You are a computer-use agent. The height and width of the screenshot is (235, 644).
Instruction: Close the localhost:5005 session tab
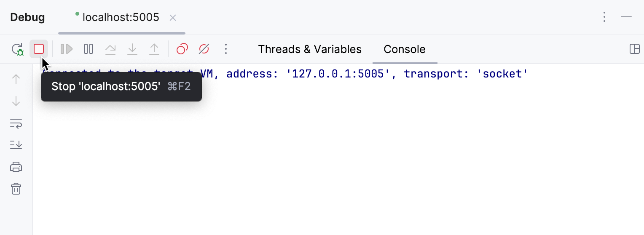tap(173, 18)
